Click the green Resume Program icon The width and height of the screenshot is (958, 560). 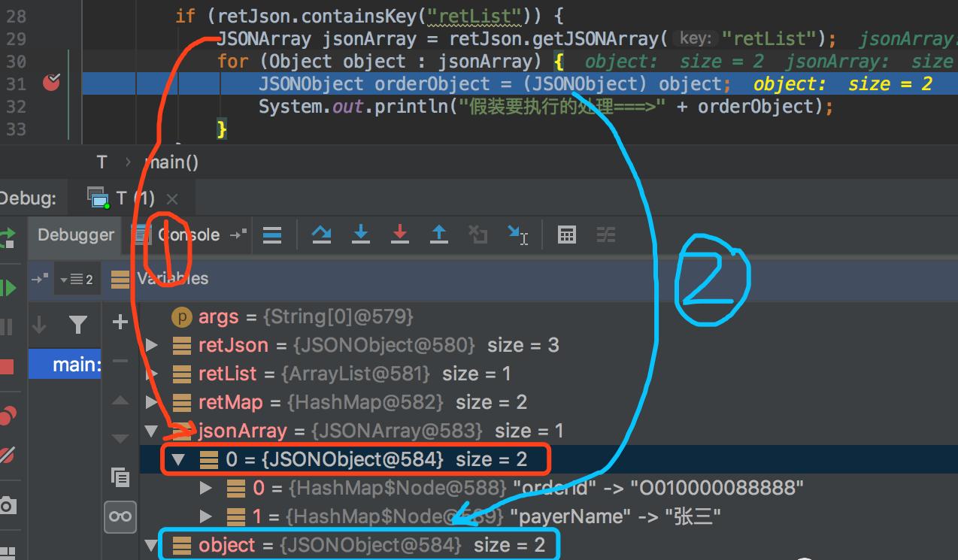(7, 287)
